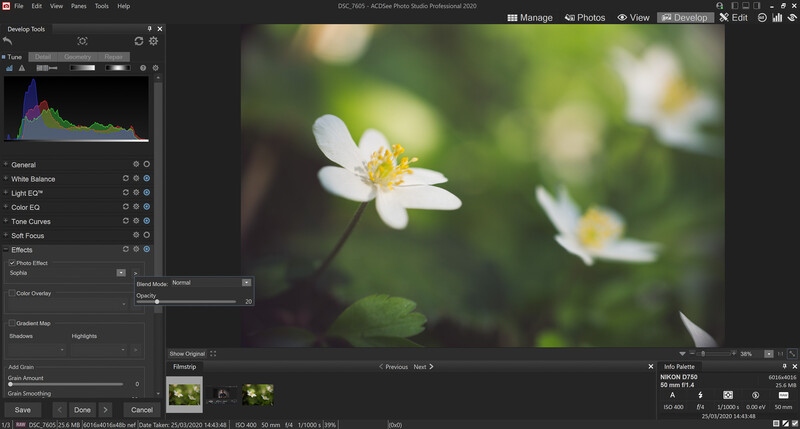
Task: Open the File menu
Action: click(x=19, y=6)
